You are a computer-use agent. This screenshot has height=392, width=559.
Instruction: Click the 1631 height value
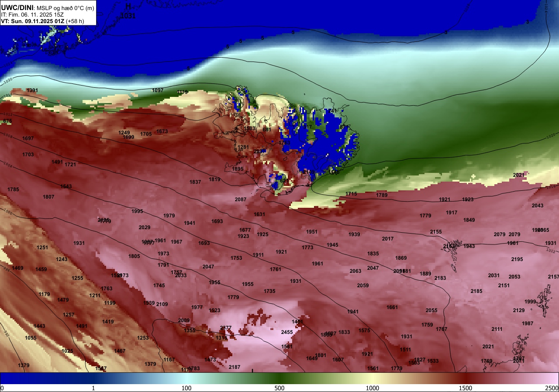[x=259, y=214]
